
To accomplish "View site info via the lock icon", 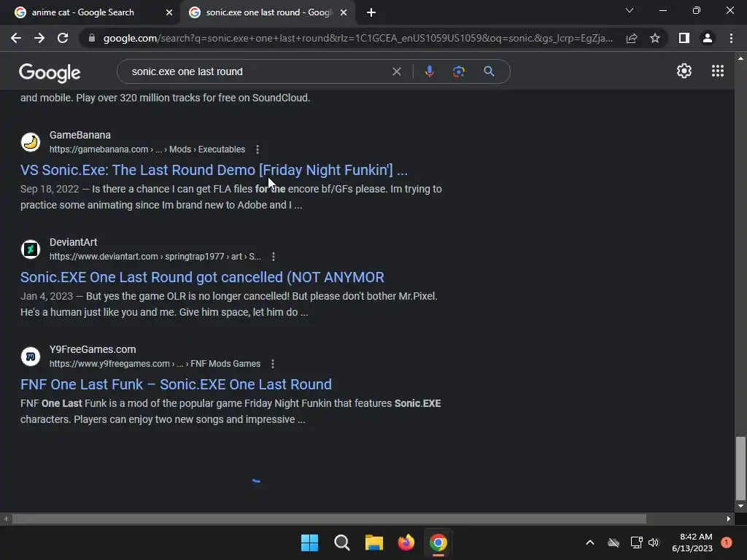I will tap(91, 38).
